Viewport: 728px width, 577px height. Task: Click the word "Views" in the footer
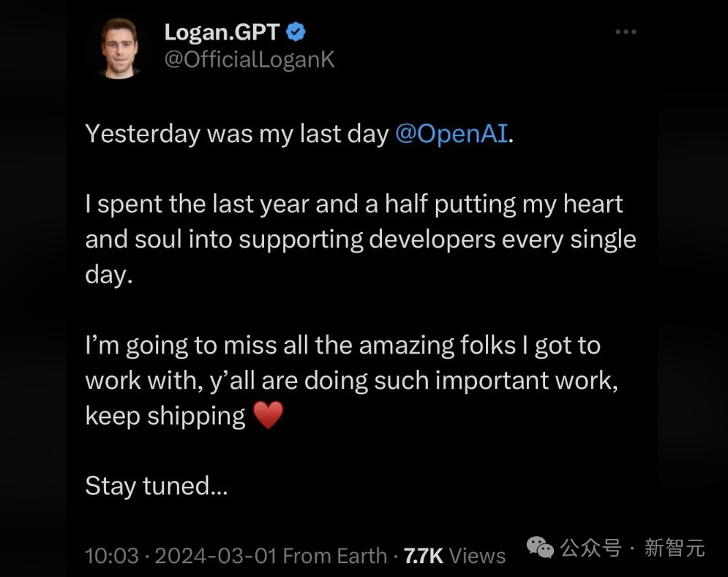point(477,556)
